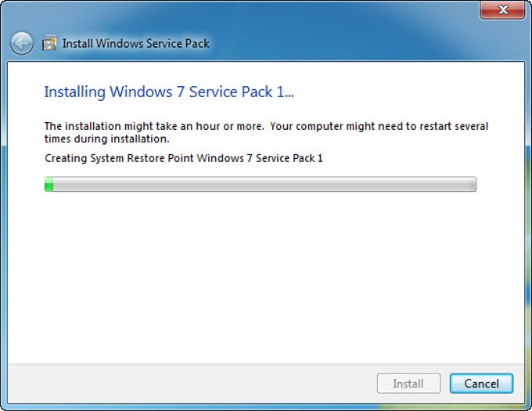This screenshot has width=532, height=411.
Task: Click the greyed-out Install button
Action: 408,384
